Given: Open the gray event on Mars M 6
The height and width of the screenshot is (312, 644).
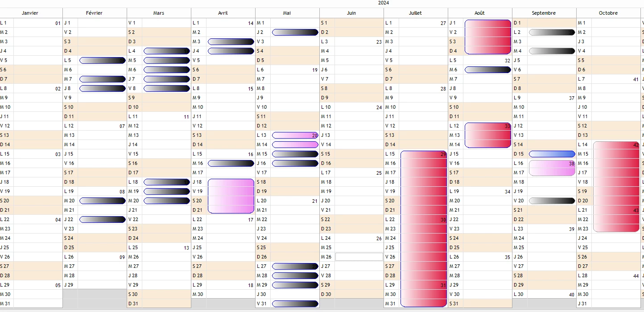Looking at the screenshot, I should 167,70.
